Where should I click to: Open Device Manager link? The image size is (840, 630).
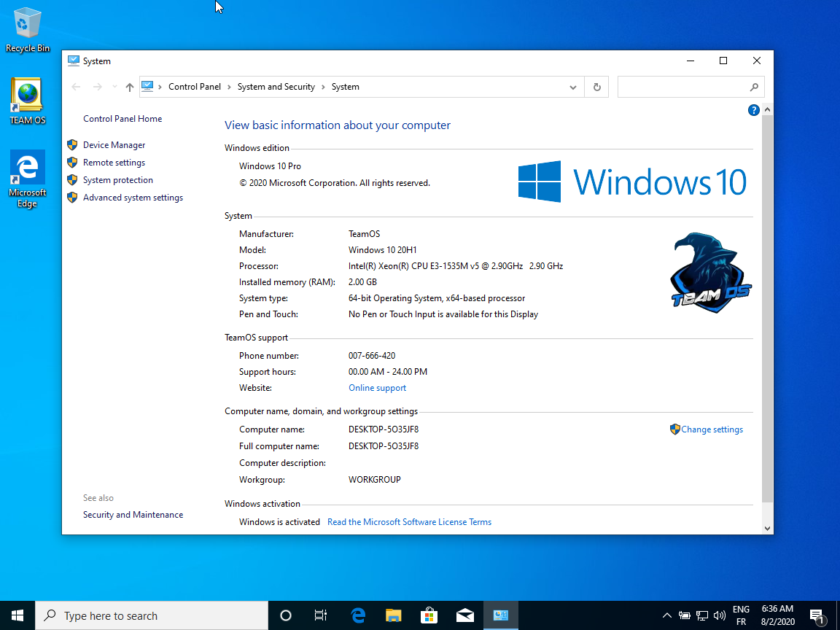pyautogui.click(x=114, y=145)
